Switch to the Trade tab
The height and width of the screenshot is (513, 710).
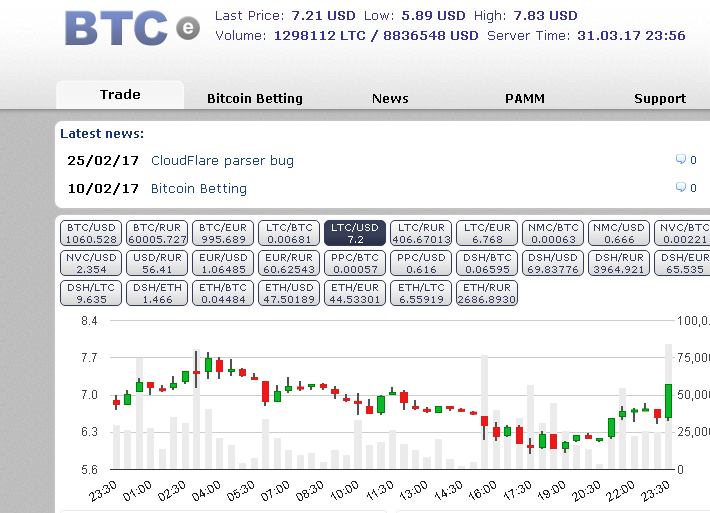120,95
